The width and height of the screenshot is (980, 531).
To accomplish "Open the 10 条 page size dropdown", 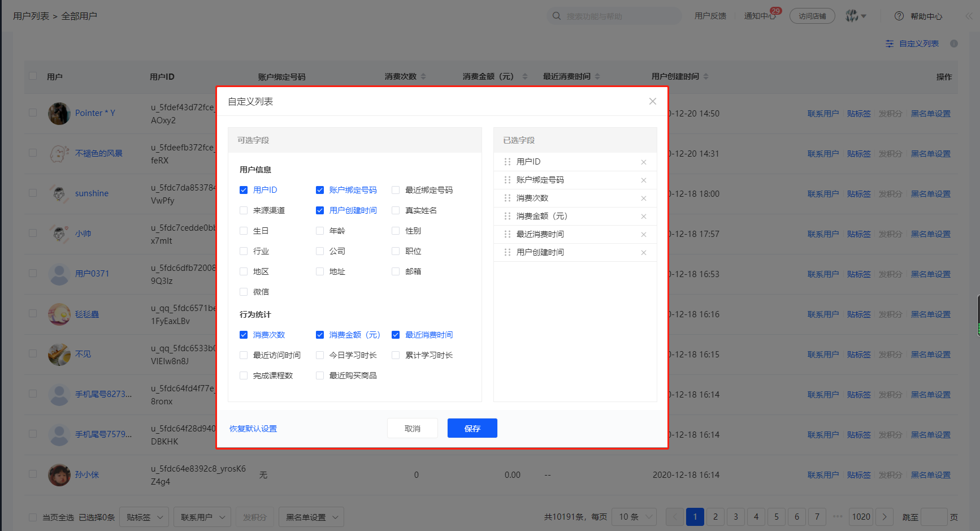I will coord(635,517).
